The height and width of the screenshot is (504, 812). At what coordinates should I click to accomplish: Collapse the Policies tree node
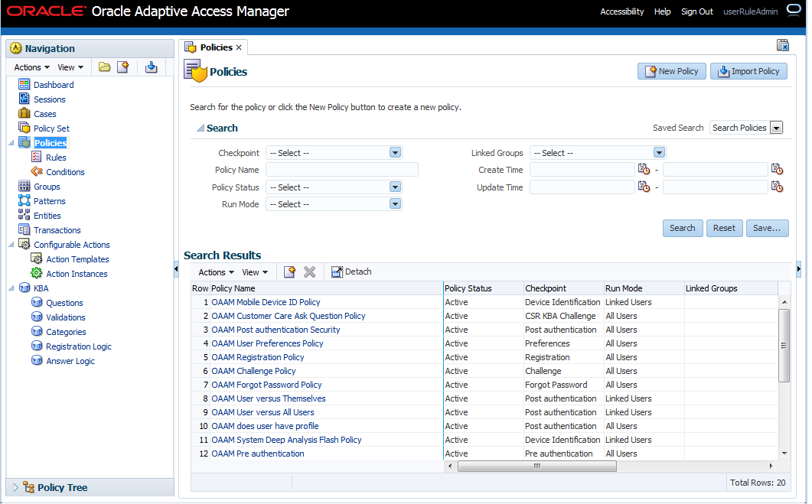pyautogui.click(x=11, y=143)
